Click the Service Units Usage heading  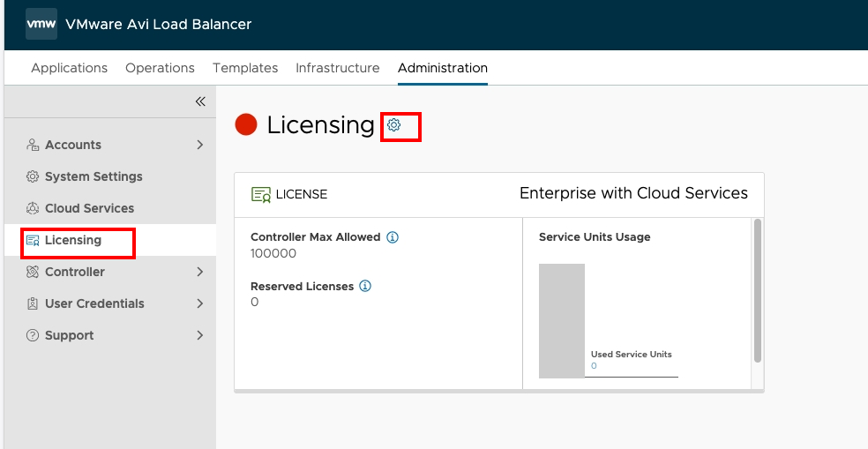pos(595,237)
